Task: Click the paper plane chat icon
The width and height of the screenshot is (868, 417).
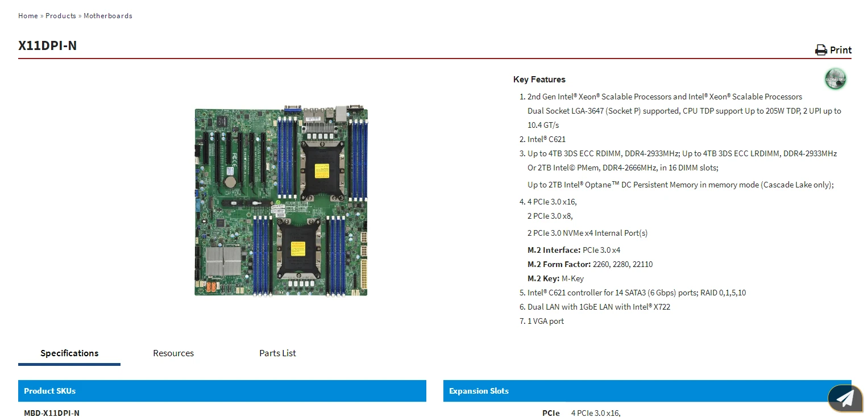Action: tap(845, 398)
